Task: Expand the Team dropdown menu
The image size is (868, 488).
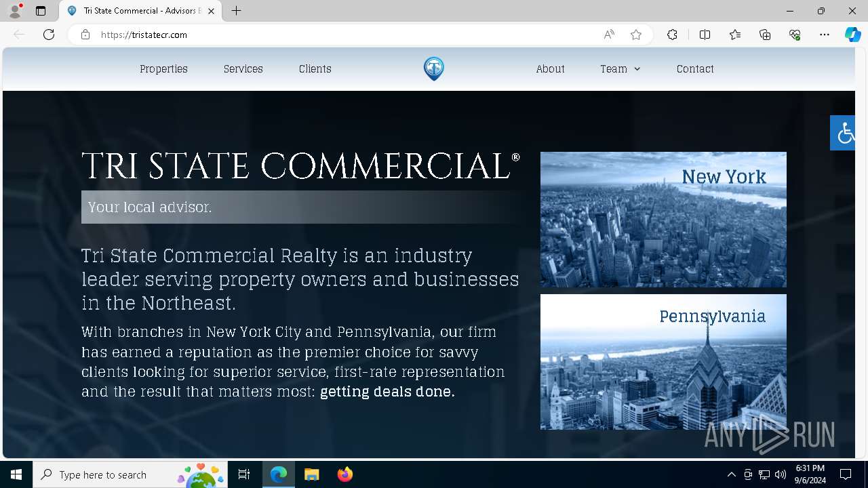Action: click(620, 68)
